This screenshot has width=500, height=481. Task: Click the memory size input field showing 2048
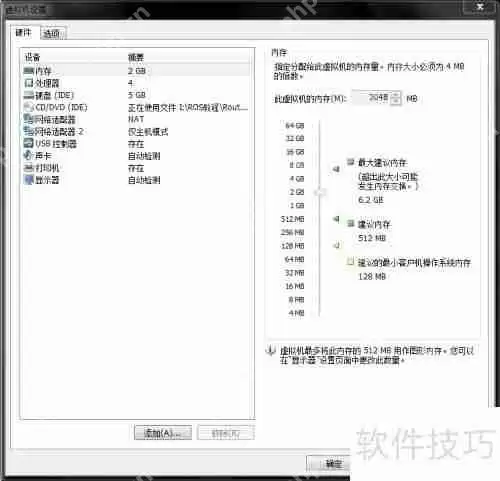[371, 98]
